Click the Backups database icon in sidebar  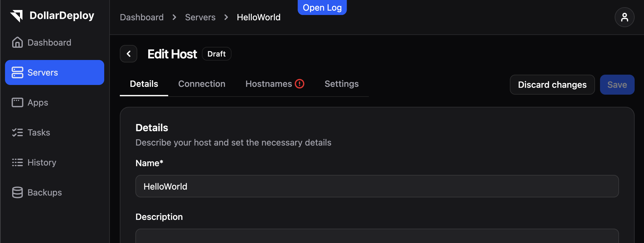(17, 192)
